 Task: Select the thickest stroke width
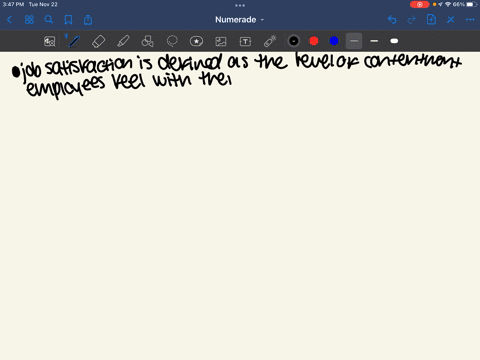(x=394, y=41)
